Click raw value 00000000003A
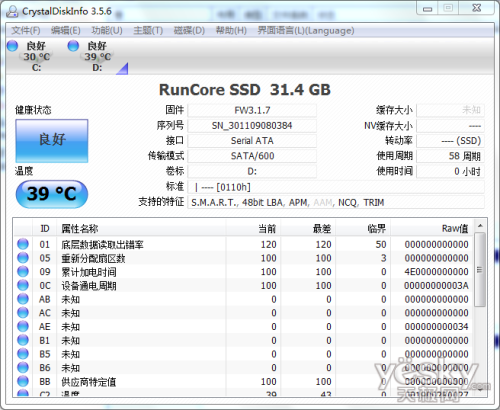Viewport: 500px width, 410px height. pos(436,285)
